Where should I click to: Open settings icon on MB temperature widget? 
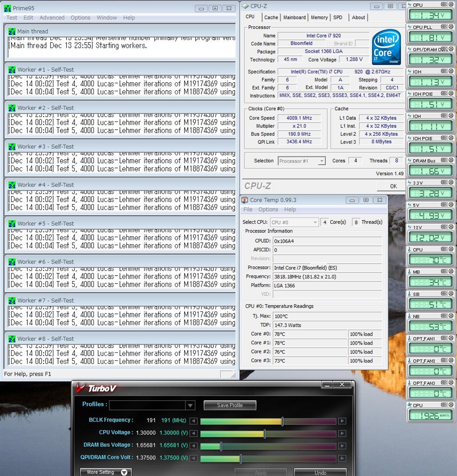[x=444, y=272]
